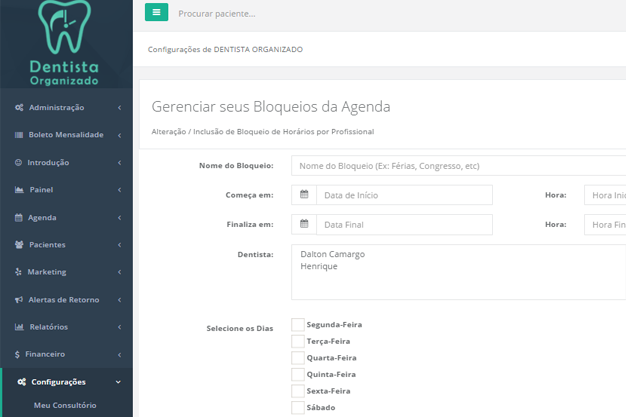626x417 pixels.
Task: Open the Relatórios menu item
Action: click(x=66, y=327)
